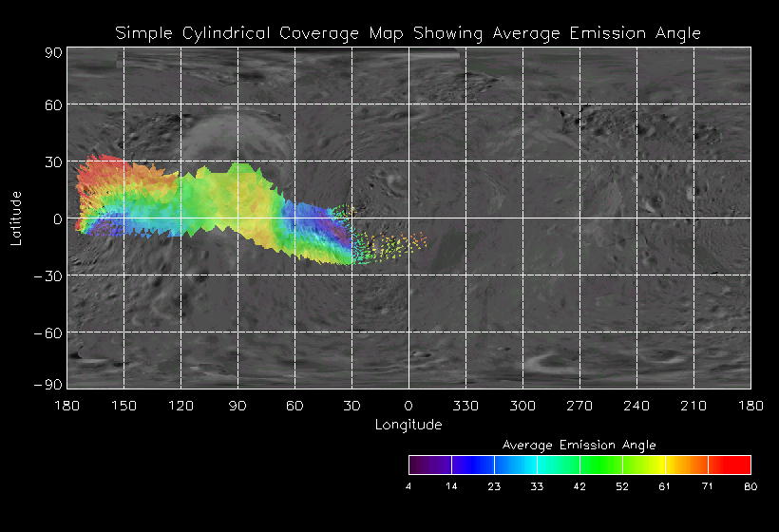Screen dimensions: 779x532
Task: Click latitude tick label '−30'
Action: tap(47, 275)
